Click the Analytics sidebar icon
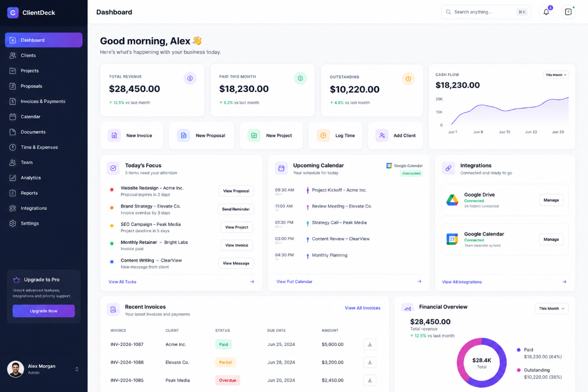 point(13,178)
